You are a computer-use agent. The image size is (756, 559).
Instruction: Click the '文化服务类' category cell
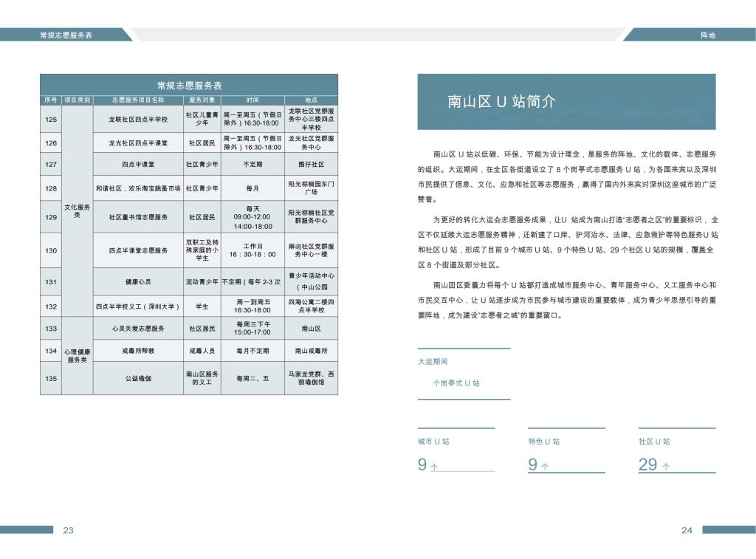coord(77,210)
